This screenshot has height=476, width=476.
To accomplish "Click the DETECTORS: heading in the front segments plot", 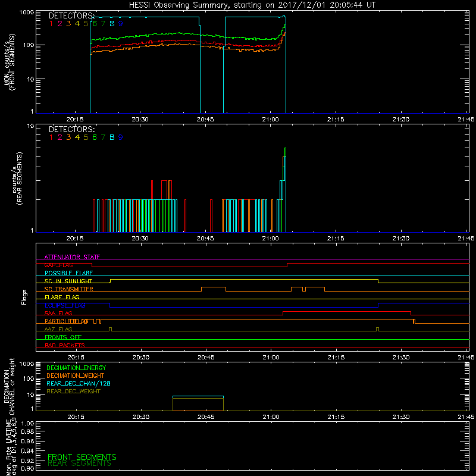I will point(72,16).
